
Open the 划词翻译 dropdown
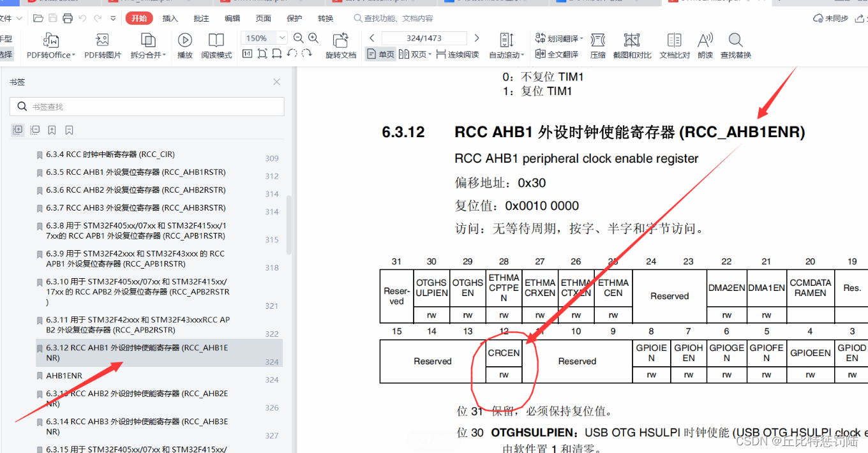click(x=560, y=38)
